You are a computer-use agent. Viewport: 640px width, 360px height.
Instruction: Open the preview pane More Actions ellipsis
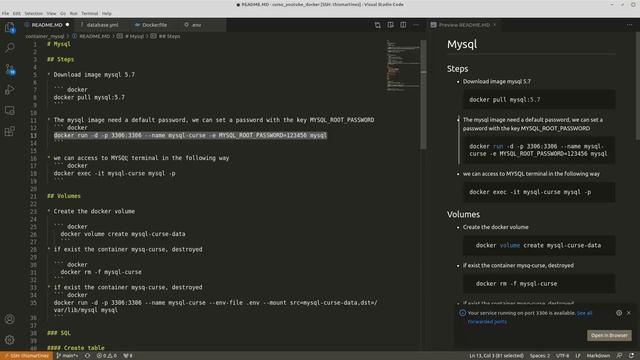pyautogui.click(x=629, y=25)
